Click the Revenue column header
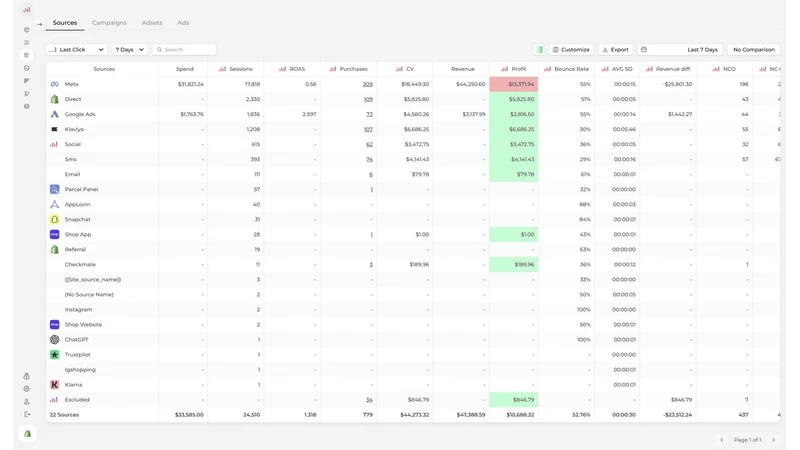This screenshot has width=800, height=450. [463, 69]
